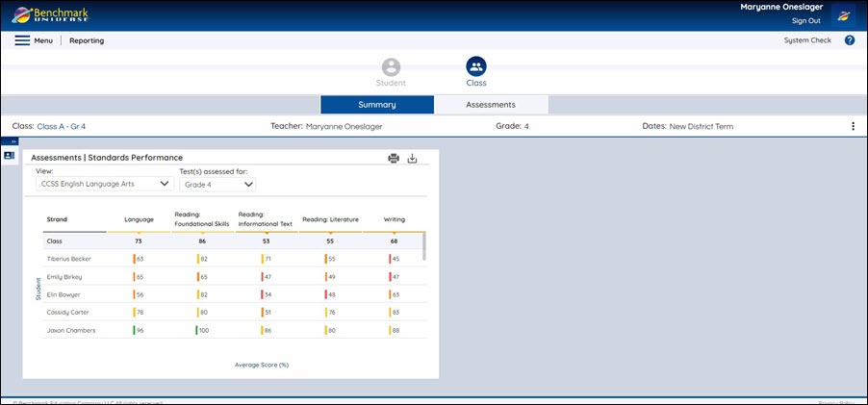The width and height of the screenshot is (868, 405).
Task: Click the Strand column header
Action: 57,219
